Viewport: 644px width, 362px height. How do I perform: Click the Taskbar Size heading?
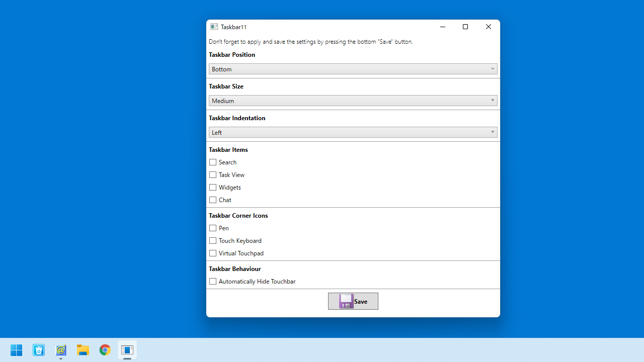[226, 86]
